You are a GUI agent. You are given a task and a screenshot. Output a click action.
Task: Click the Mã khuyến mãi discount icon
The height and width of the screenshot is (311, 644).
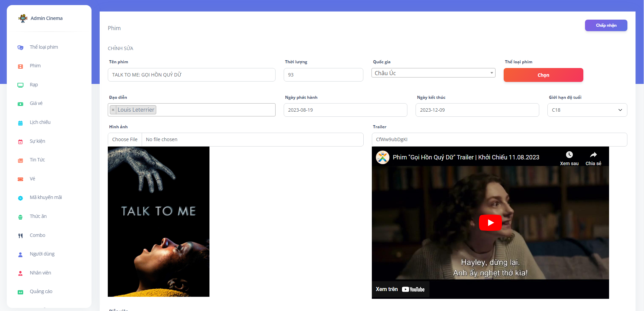[20, 198]
